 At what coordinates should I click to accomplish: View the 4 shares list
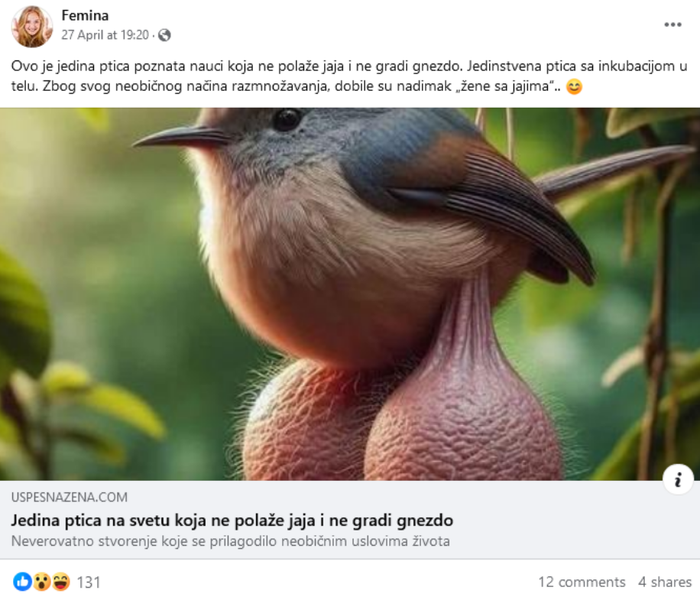pos(664,582)
